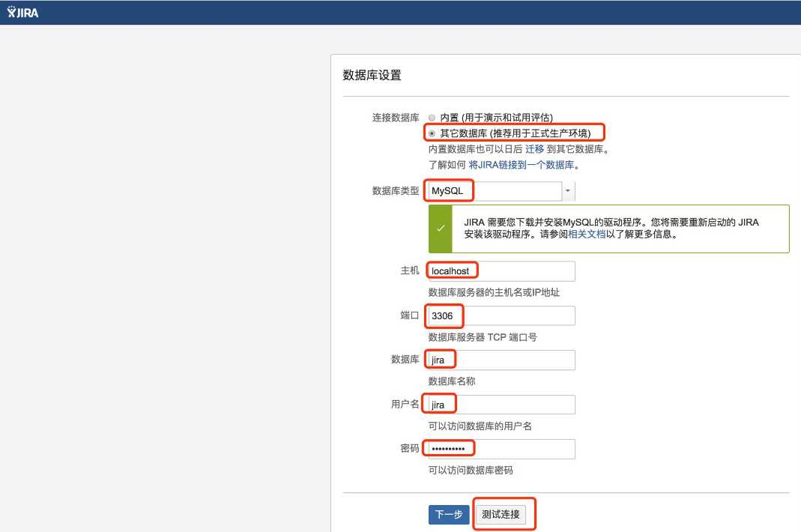The width and height of the screenshot is (801, 532).
Task: Click the database name field
Action: tap(501, 360)
